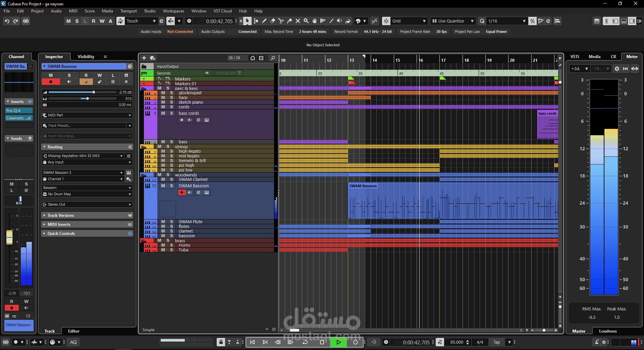Toggle global Mute M button in toolbar
This screenshot has width=644, height=350.
point(69,21)
